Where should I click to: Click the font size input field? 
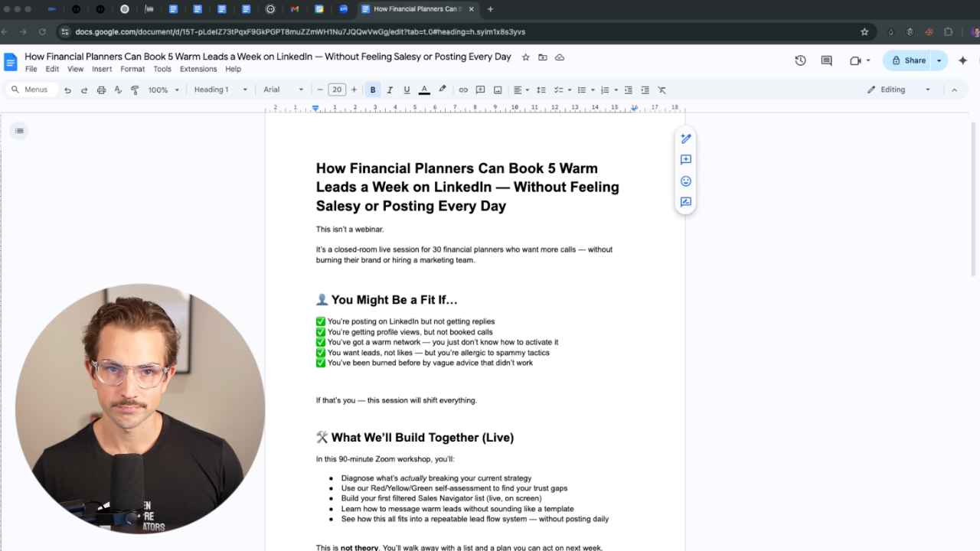click(x=337, y=90)
